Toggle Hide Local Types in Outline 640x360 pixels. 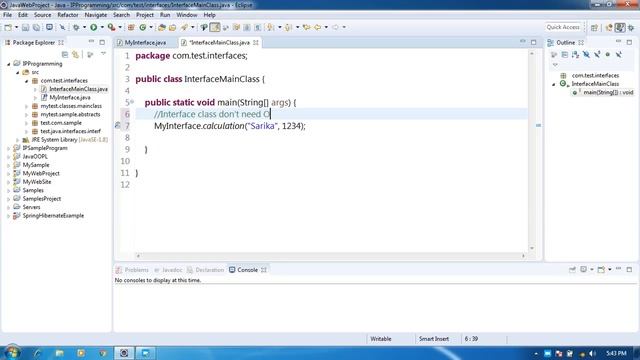619,54
